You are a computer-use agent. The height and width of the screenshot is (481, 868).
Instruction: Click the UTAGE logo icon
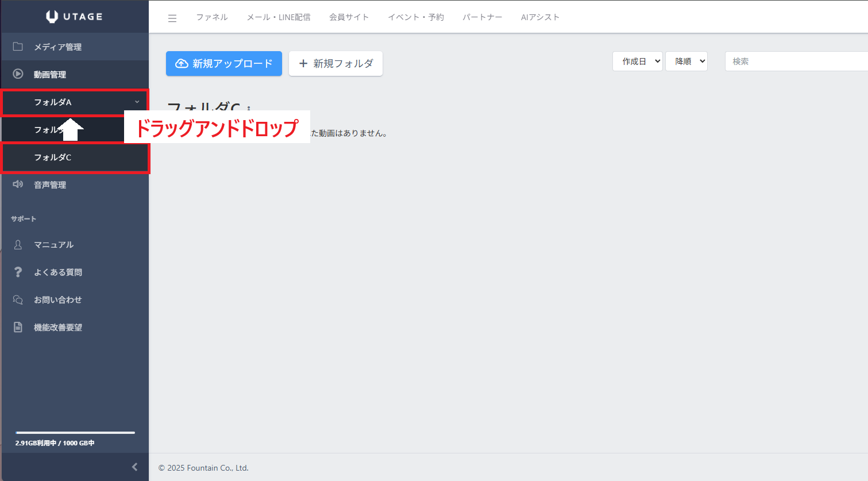pyautogui.click(x=52, y=17)
